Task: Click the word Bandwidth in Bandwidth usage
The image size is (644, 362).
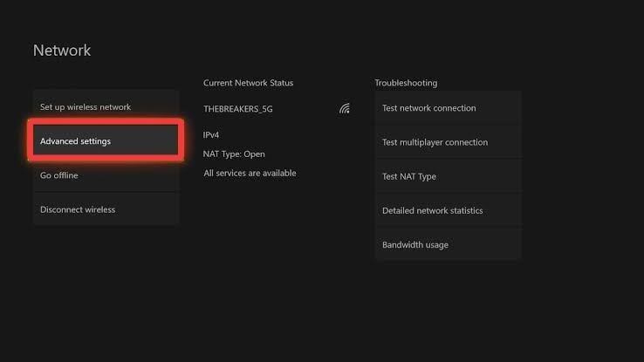Action: [x=402, y=244]
